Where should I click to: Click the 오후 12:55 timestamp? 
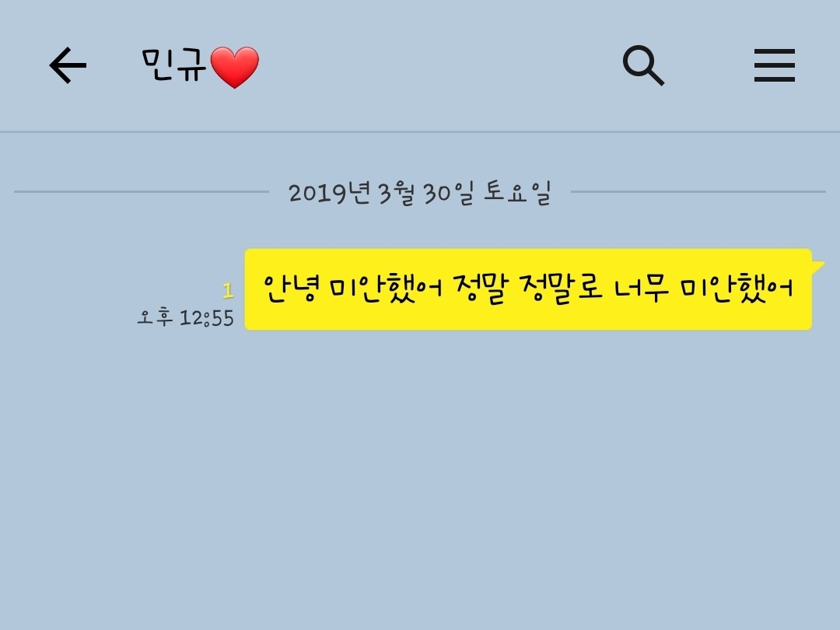pyautogui.click(x=185, y=318)
